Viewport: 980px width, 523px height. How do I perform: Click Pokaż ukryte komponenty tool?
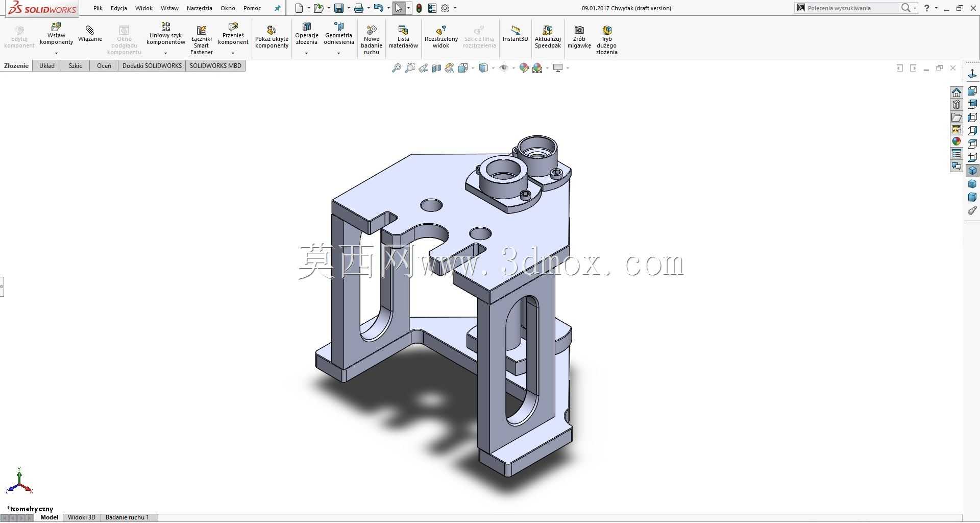(272, 37)
